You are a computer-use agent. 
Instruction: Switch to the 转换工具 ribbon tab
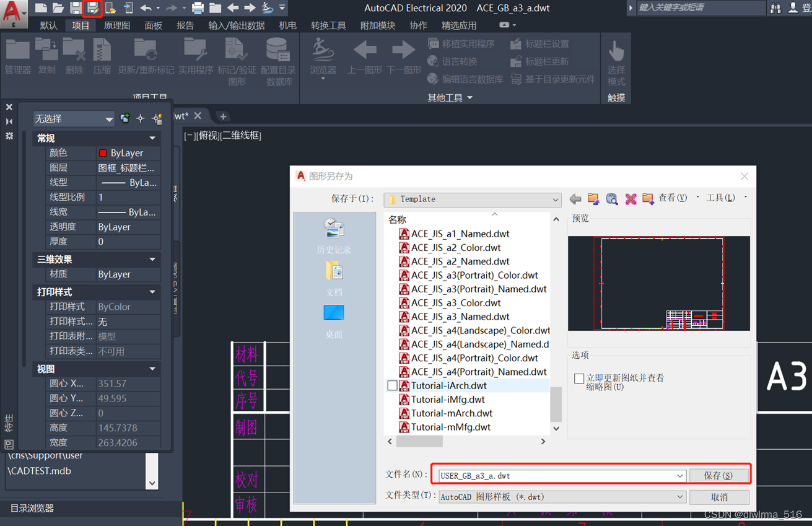(328, 25)
